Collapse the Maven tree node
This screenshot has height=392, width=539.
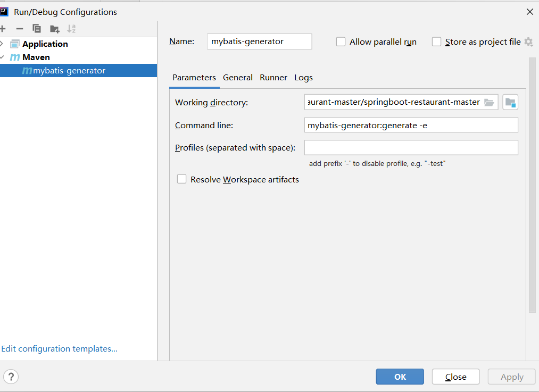point(2,57)
